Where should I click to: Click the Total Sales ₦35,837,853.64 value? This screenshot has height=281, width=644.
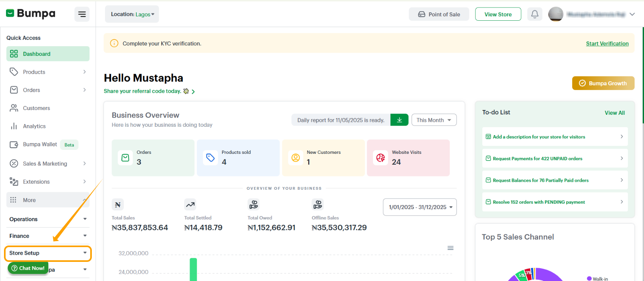point(140,228)
